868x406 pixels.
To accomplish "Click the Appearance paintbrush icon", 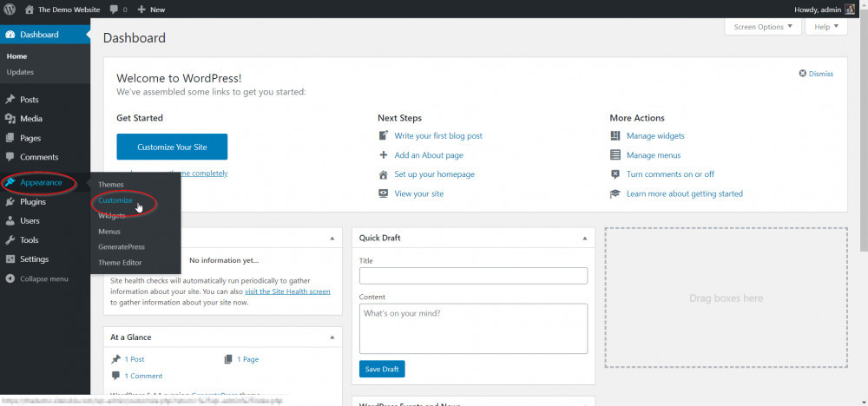I will [x=10, y=182].
